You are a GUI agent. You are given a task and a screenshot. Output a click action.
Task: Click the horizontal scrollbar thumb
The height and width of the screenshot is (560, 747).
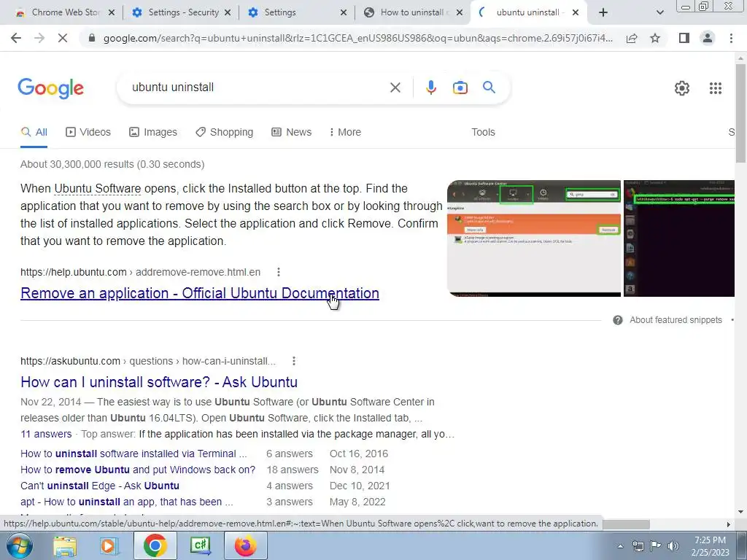tap(625, 524)
